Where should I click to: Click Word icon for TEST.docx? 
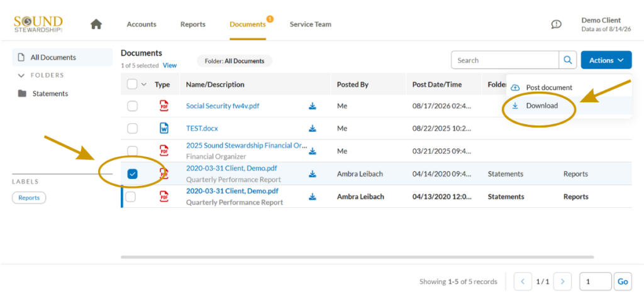point(164,128)
